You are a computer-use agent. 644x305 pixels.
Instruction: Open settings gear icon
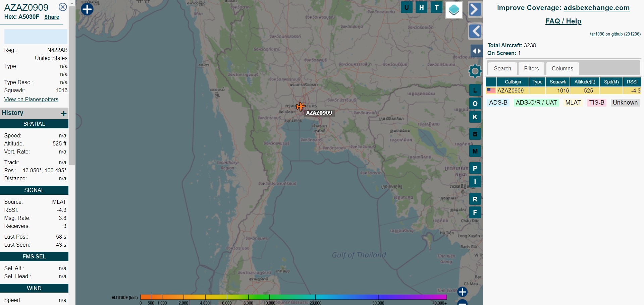tap(475, 71)
